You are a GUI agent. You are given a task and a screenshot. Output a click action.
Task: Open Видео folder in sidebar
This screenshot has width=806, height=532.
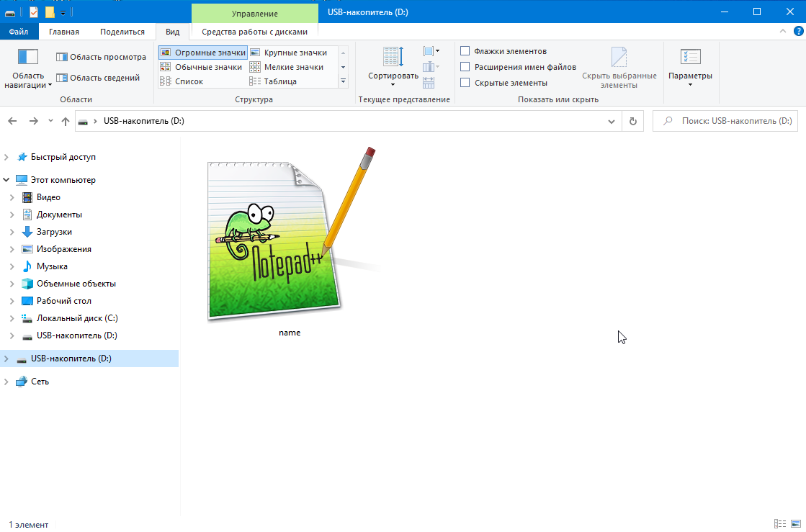[48, 197]
